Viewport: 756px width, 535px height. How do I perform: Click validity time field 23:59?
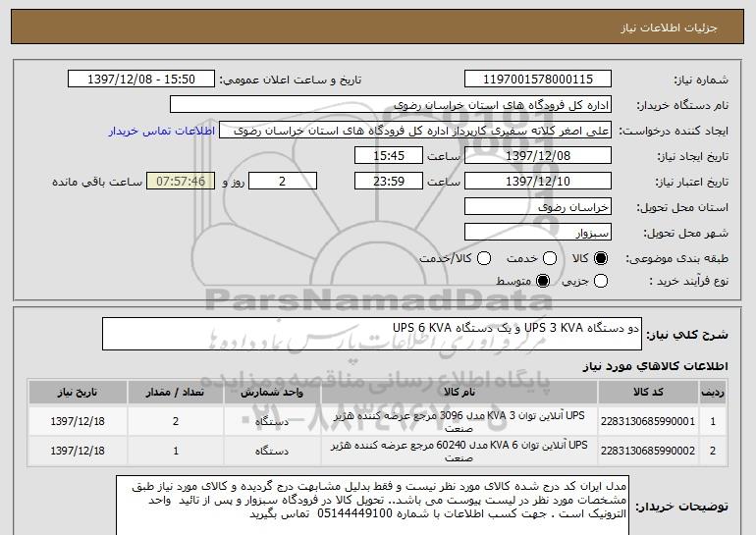coord(389,182)
